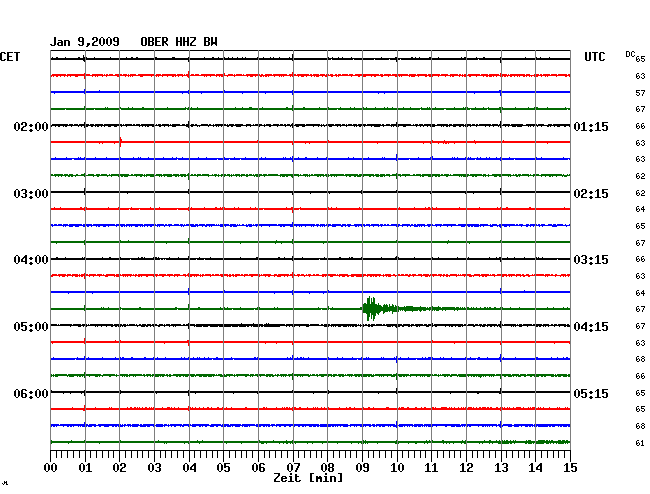
Task: Click the 'Zeit [min]' axis title
Action: coord(308,478)
